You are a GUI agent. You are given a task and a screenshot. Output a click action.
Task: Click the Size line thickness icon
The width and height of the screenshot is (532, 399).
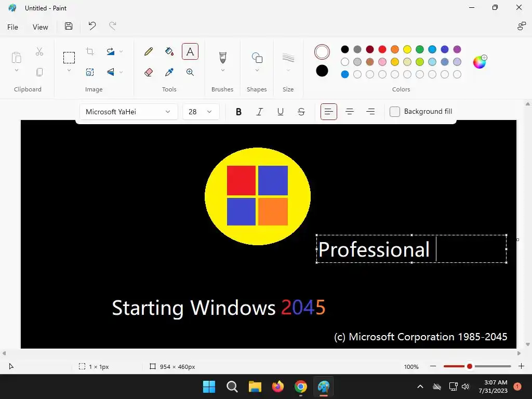point(288,58)
